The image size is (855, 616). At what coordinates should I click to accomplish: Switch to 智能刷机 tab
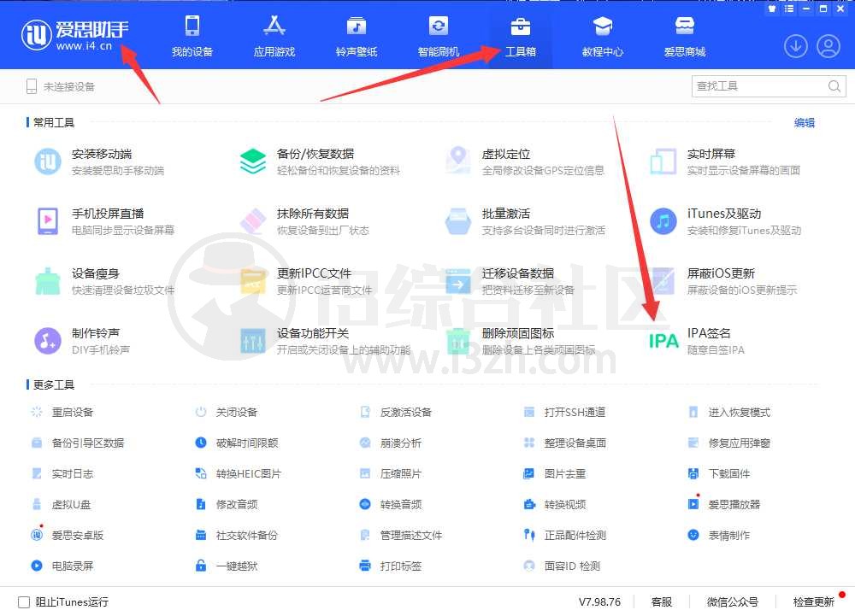coord(439,36)
